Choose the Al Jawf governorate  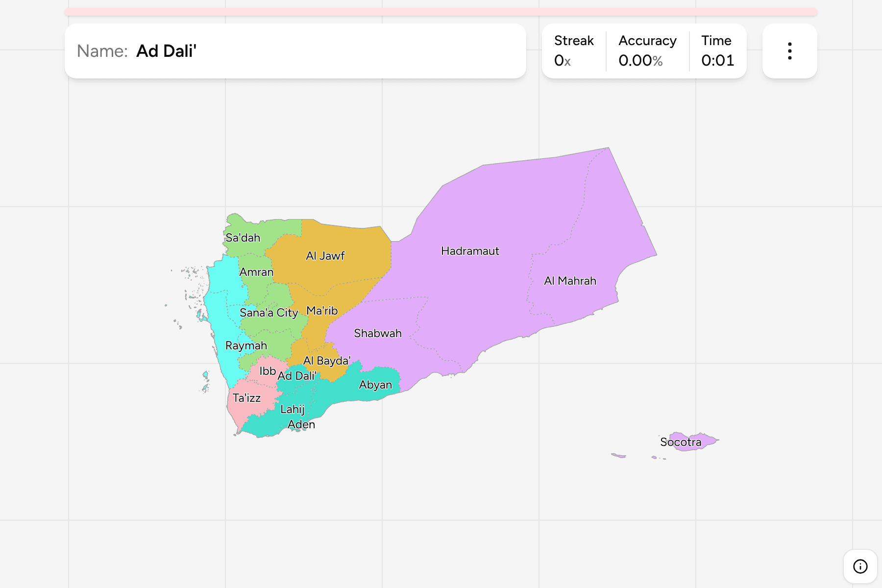pos(325,256)
